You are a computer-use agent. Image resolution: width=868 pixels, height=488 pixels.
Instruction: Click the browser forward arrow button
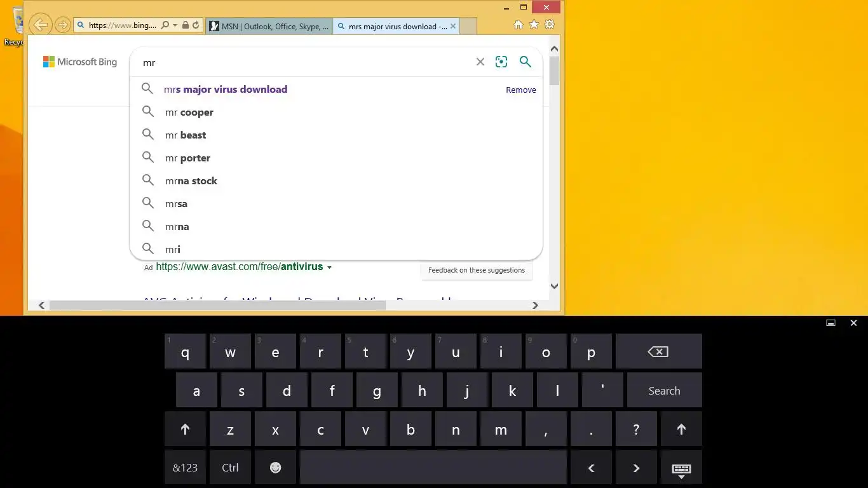click(x=62, y=25)
